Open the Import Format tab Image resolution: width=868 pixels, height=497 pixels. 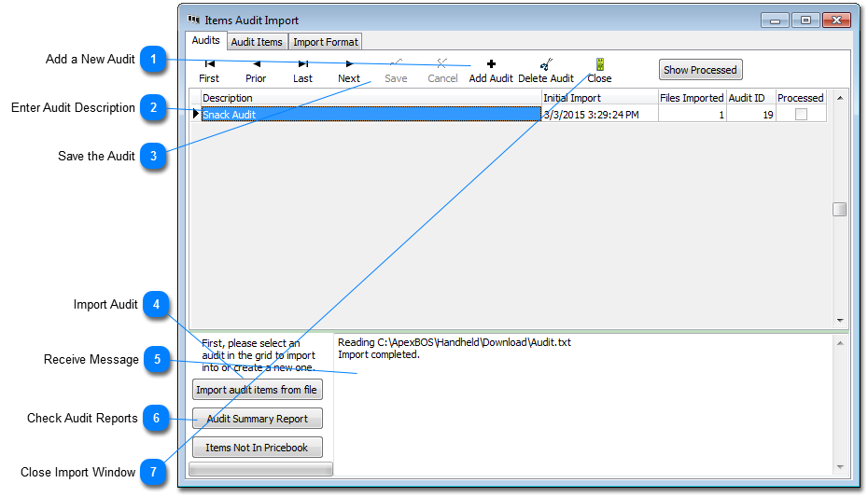pos(326,42)
